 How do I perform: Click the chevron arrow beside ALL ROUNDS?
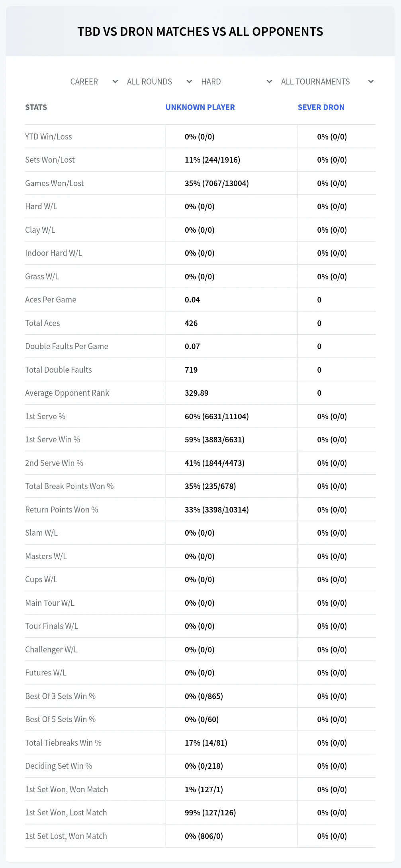click(x=189, y=82)
